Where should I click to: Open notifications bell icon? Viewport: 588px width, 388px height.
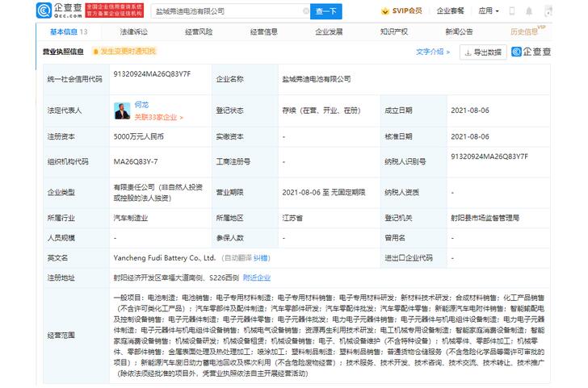[x=529, y=10]
